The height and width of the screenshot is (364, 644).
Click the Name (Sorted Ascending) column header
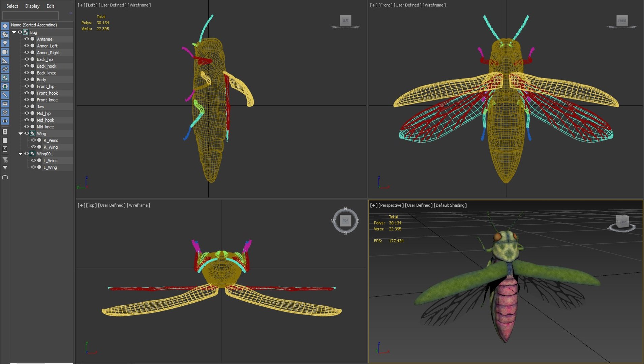point(42,25)
